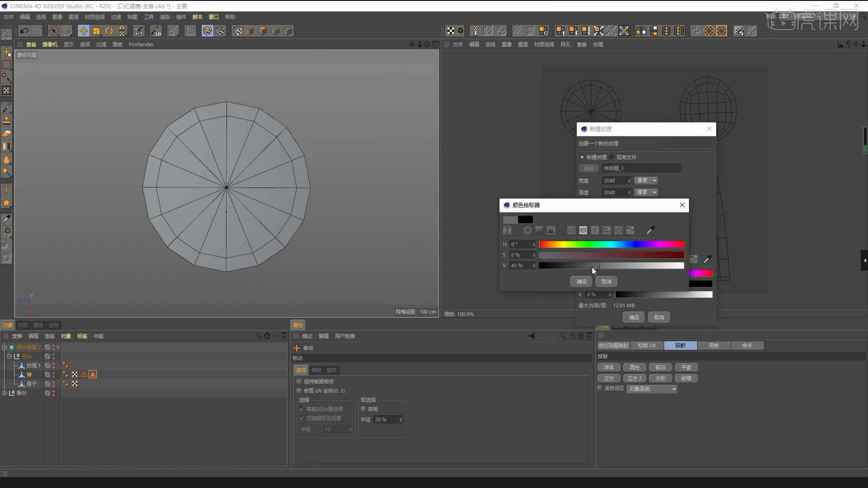
Task: Open the image color mode in color picker
Action: pos(551,230)
